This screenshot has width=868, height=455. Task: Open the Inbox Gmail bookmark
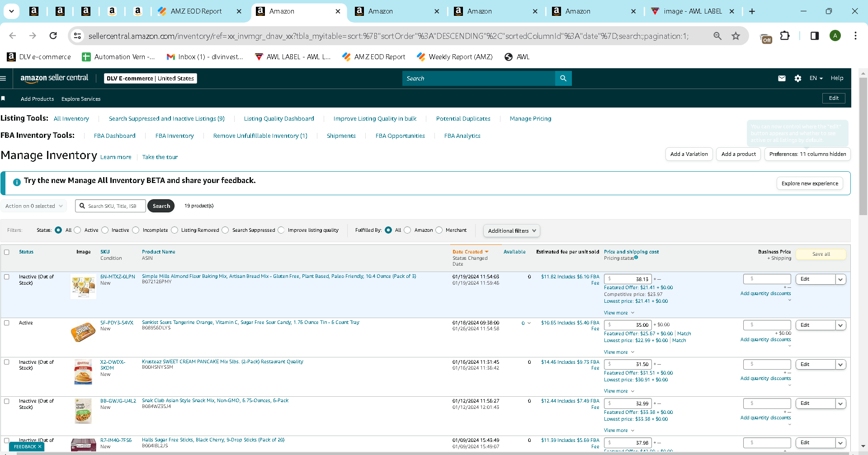tap(205, 57)
